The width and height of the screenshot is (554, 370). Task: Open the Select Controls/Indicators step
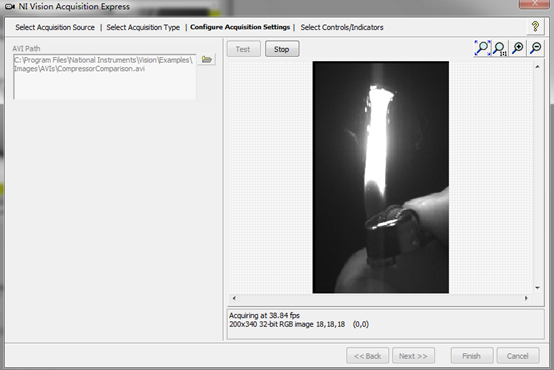342,27
